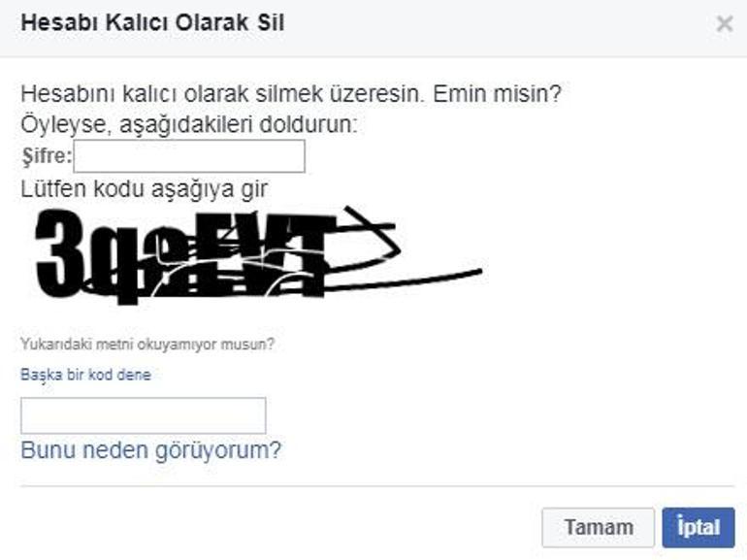This screenshot has height=560, width=747.
Task: Close the Hesabı Kalıcı Olarak Sil dialog
Action: click(x=724, y=23)
